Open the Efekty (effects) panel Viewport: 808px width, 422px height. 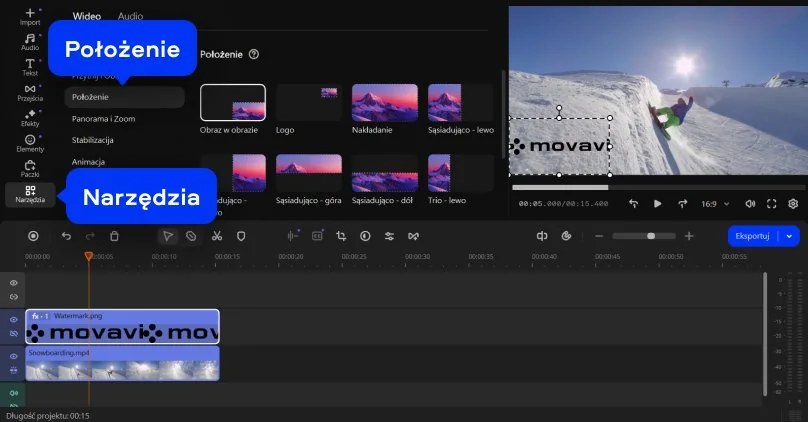point(30,119)
